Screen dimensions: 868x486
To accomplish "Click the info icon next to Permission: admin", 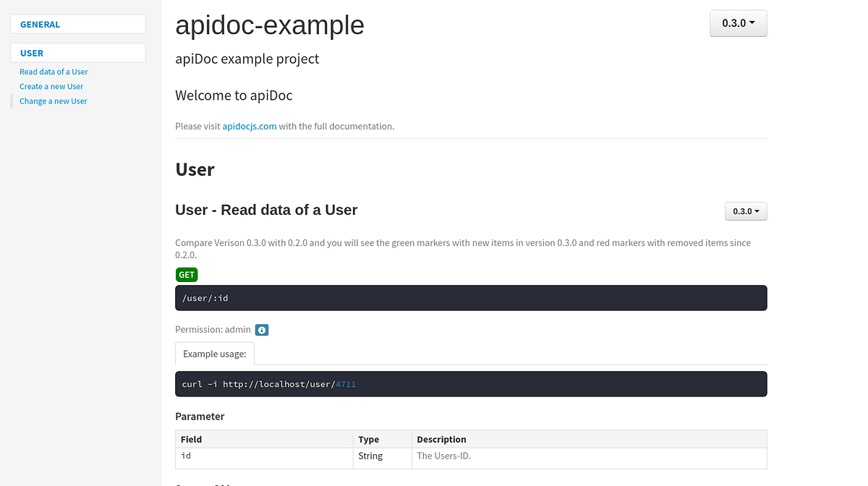I will (x=261, y=329).
